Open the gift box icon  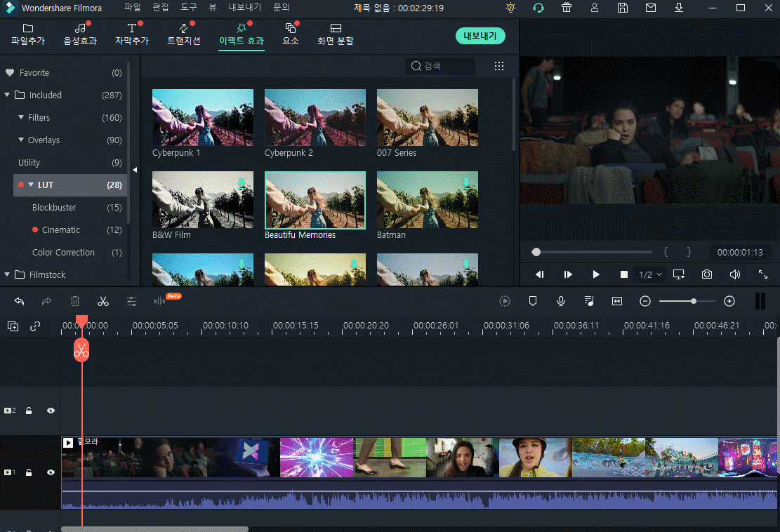566,8
